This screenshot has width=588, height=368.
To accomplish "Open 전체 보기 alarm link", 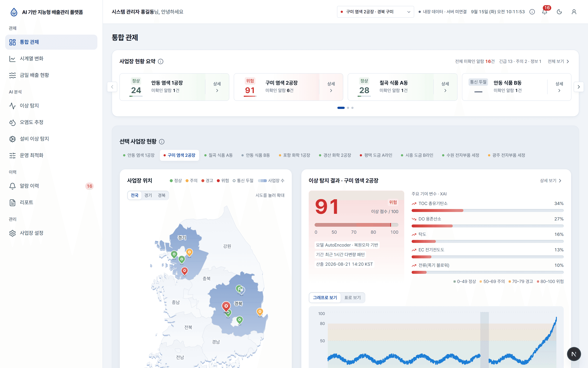I will tap(558, 61).
